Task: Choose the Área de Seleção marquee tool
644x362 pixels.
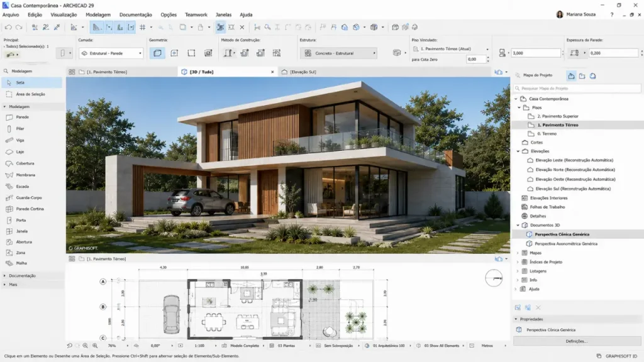Action: [x=30, y=94]
